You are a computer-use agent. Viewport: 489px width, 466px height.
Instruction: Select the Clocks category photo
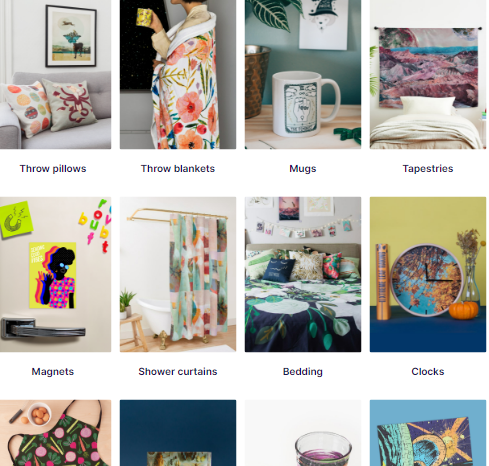428,274
